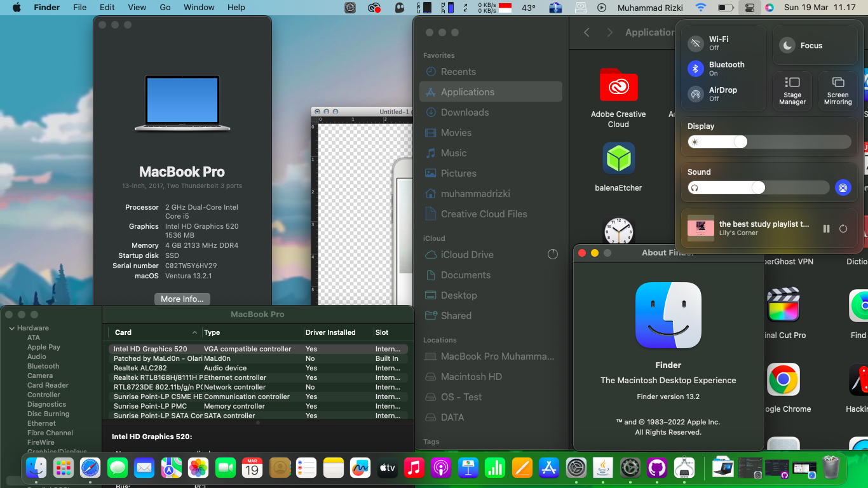Open the File menu

79,8
